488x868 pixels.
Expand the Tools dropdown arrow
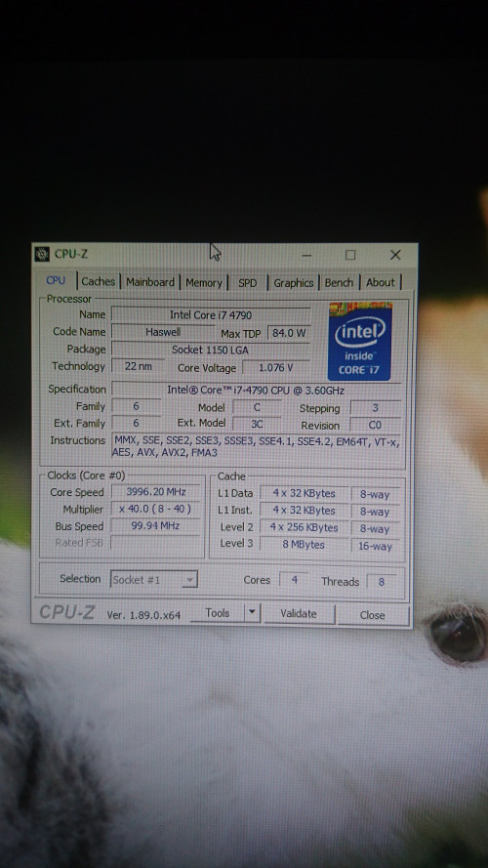click(252, 613)
